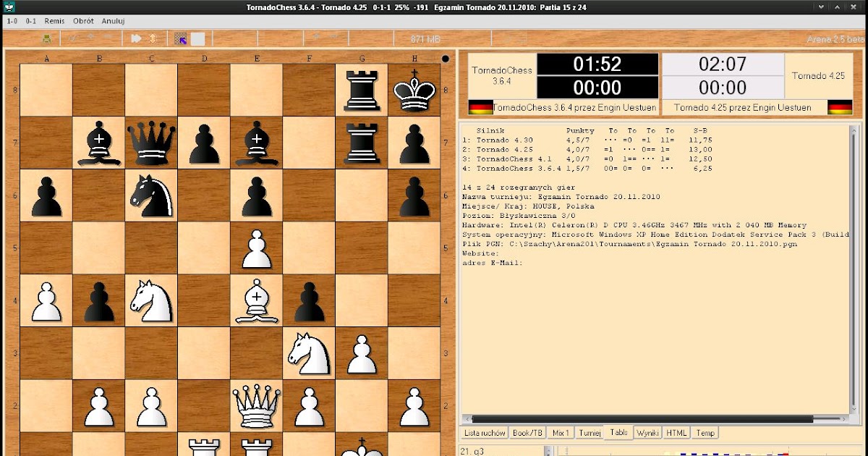Switch to the Wyniki tab
The width and height of the screenshot is (868, 456).
pos(648,433)
